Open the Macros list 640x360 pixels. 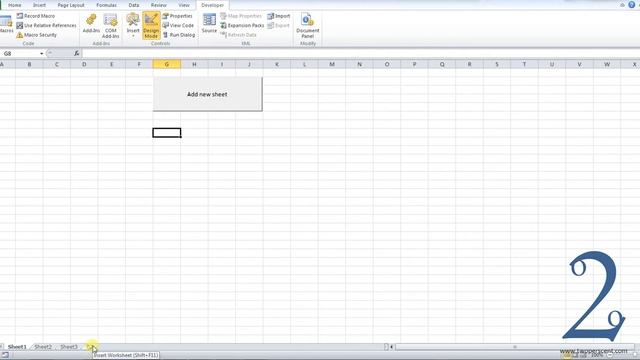pos(6,24)
